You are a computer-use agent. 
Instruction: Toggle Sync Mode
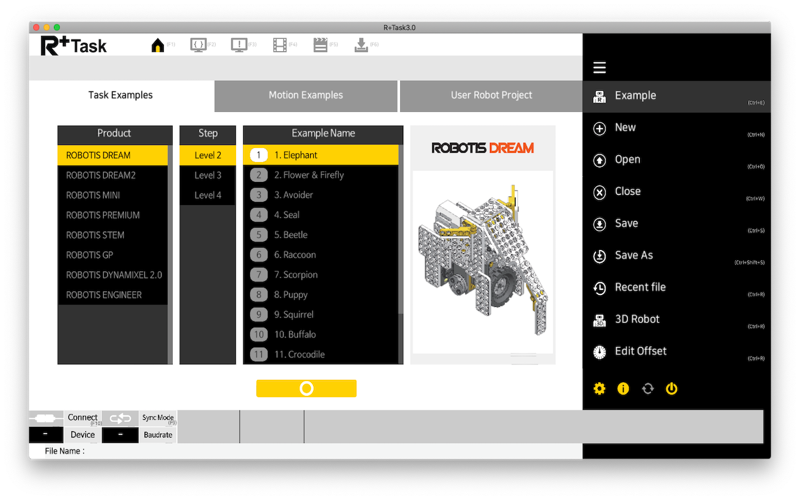point(158,418)
